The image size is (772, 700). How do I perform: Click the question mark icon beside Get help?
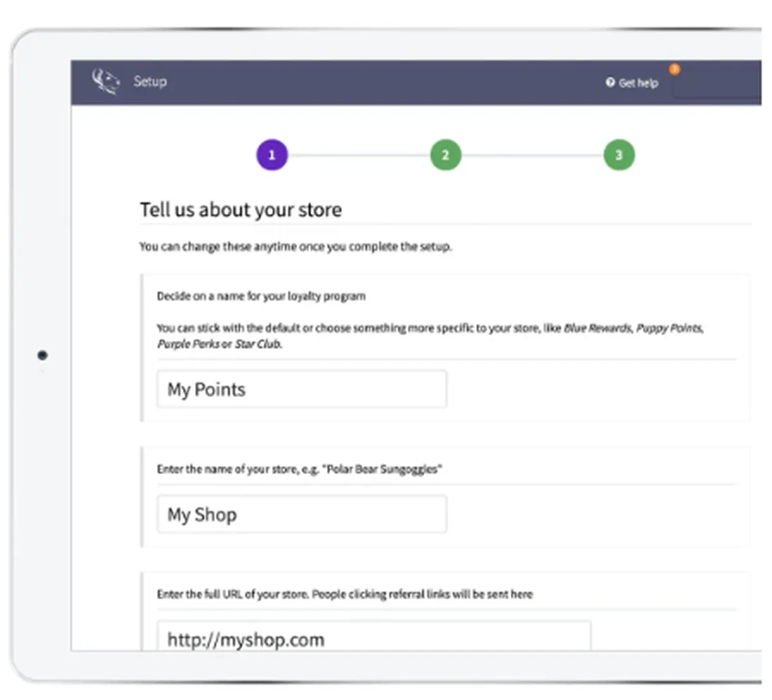click(x=610, y=82)
